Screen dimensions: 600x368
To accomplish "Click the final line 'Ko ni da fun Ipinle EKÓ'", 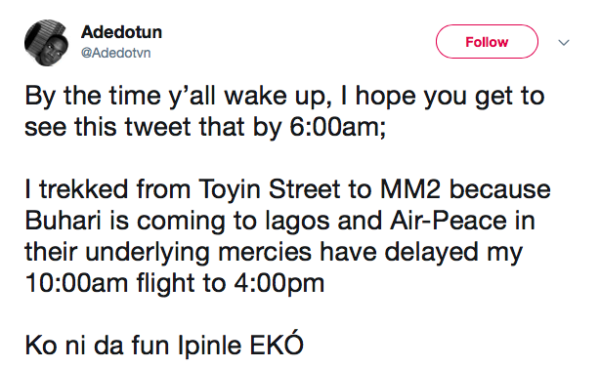I will (164, 344).
